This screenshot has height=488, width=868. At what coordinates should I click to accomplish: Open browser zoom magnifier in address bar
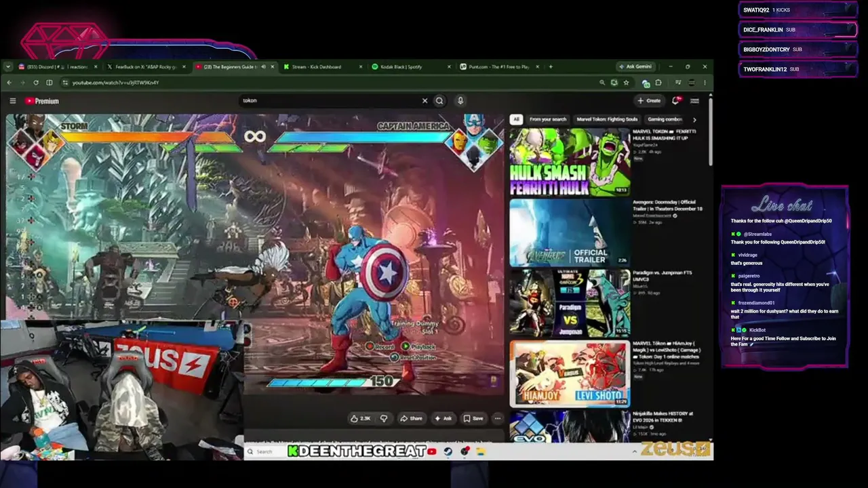601,83
